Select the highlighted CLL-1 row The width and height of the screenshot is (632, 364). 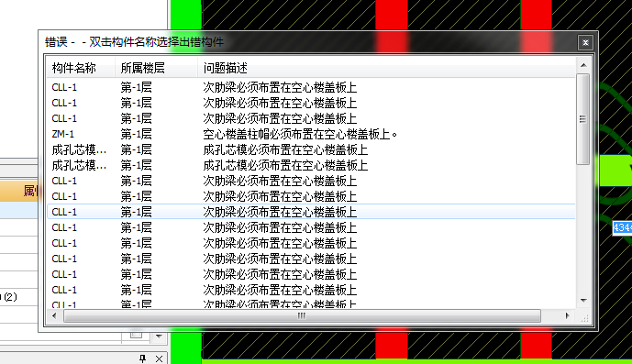311,212
